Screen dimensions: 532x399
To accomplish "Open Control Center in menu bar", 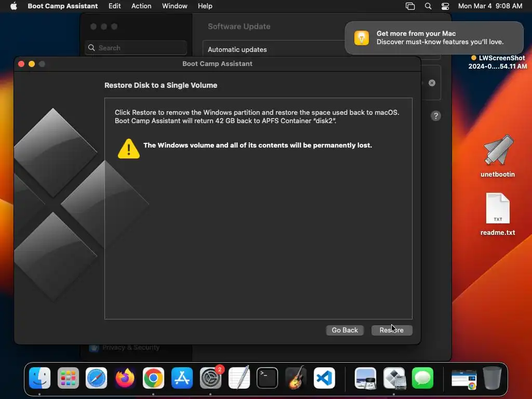I will (445, 6).
